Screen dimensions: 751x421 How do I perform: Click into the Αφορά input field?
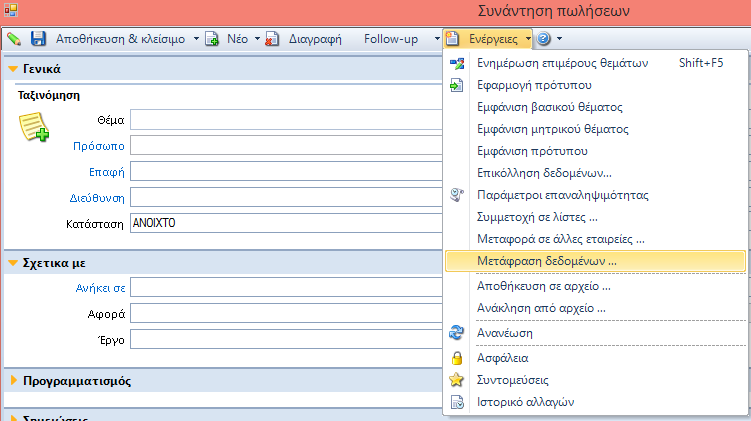click(286, 313)
